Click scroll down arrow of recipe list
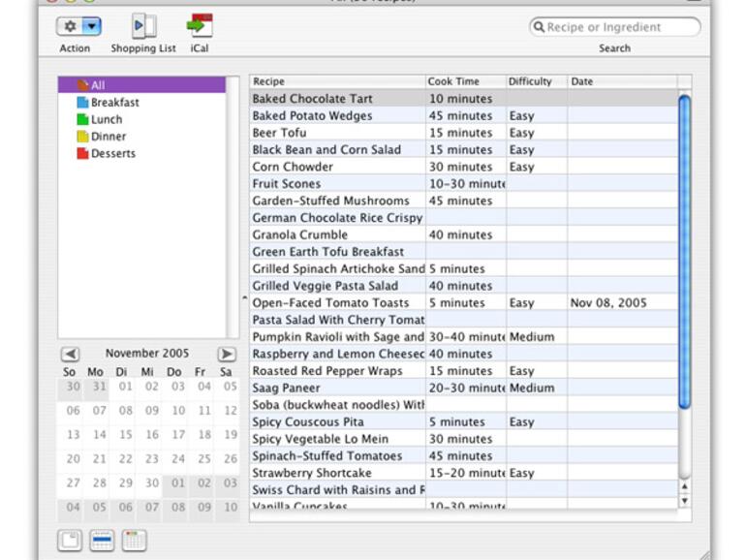746x560 pixels. [684, 501]
